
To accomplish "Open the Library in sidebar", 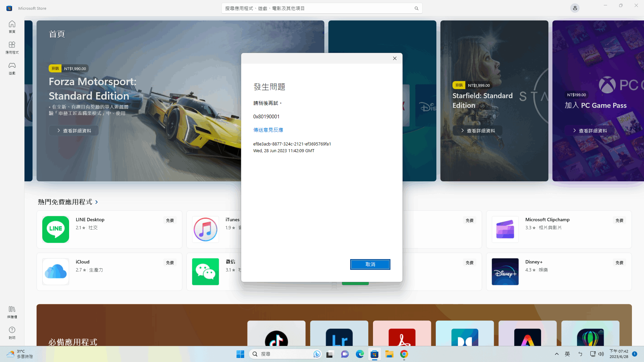I will click(x=12, y=312).
